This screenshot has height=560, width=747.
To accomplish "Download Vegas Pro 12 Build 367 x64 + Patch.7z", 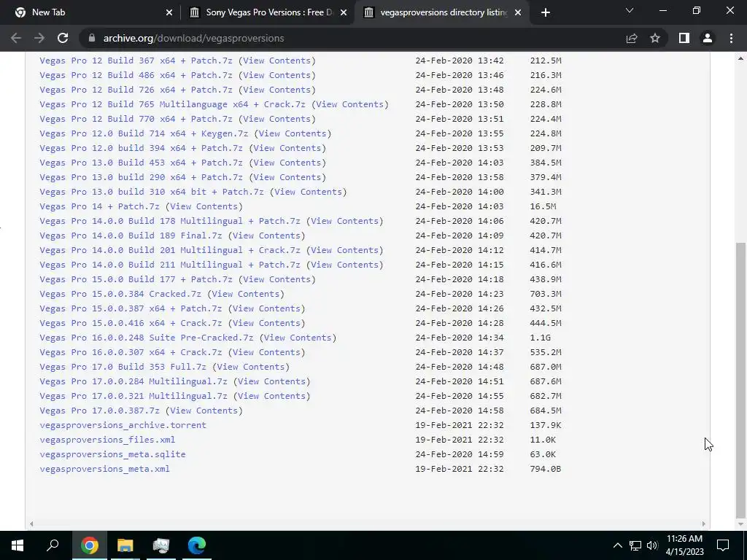I will (136, 61).
